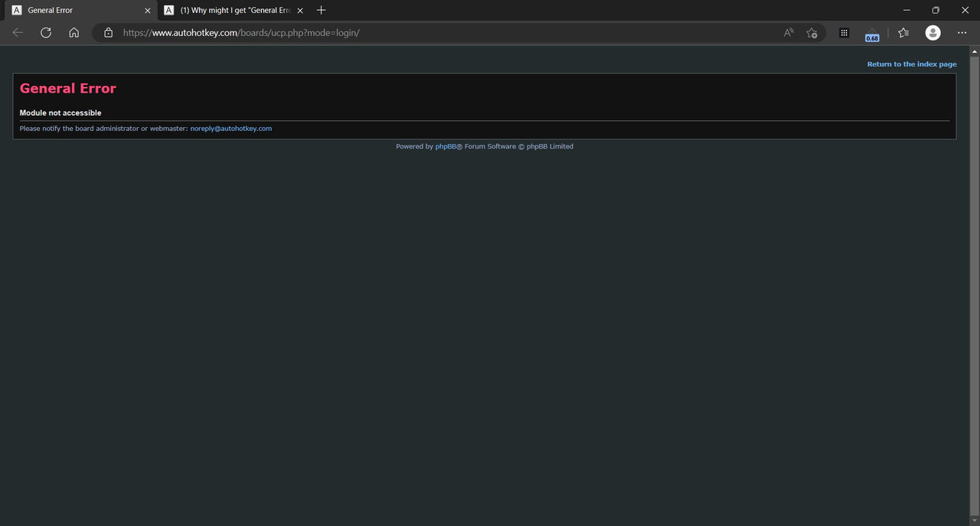This screenshot has height=526, width=980.
Task: Open the Favorites list icon
Action: (903, 33)
